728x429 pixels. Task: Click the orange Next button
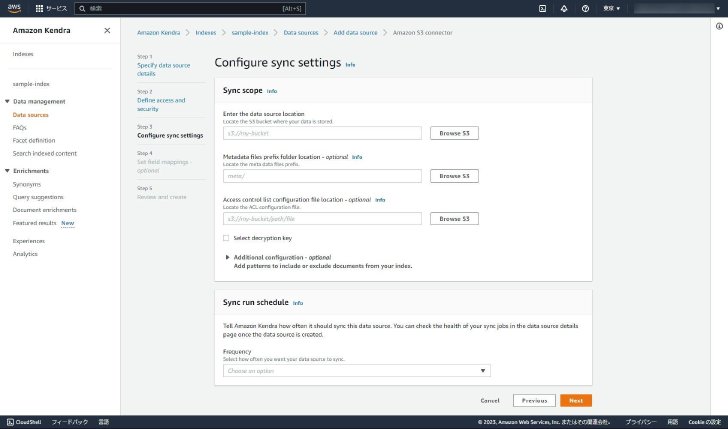pos(576,400)
